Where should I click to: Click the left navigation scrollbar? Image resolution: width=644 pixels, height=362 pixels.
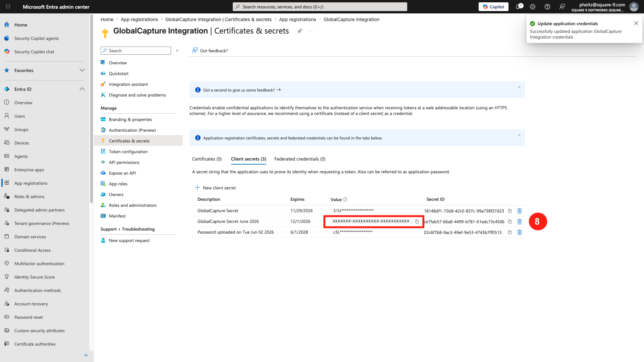pyautogui.click(x=91, y=109)
